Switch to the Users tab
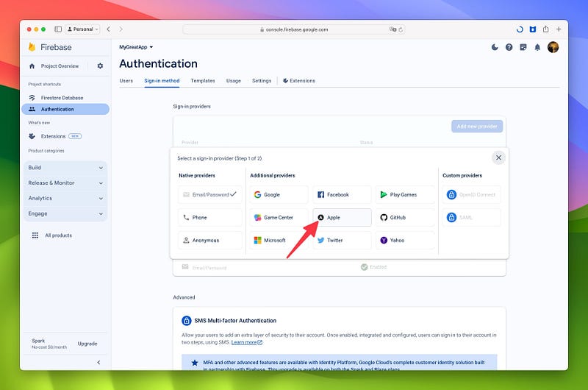This screenshot has height=390, width=588. (126, 81)
